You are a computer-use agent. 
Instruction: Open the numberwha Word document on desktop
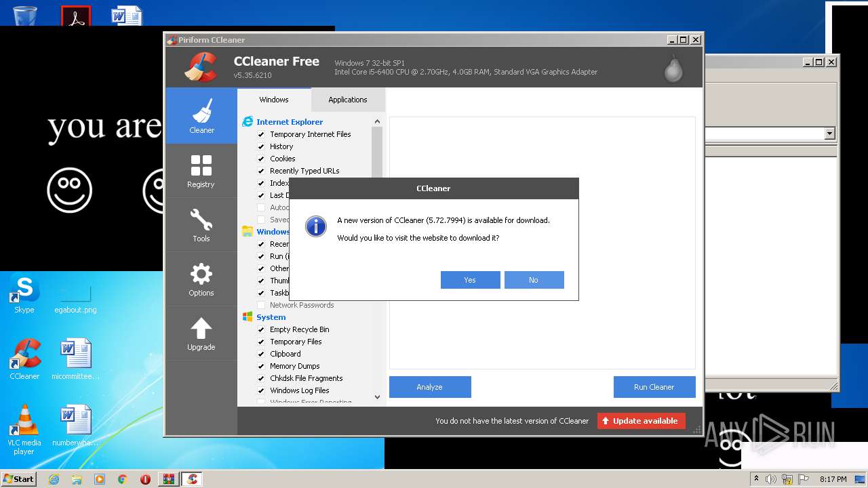coord(75,426)
